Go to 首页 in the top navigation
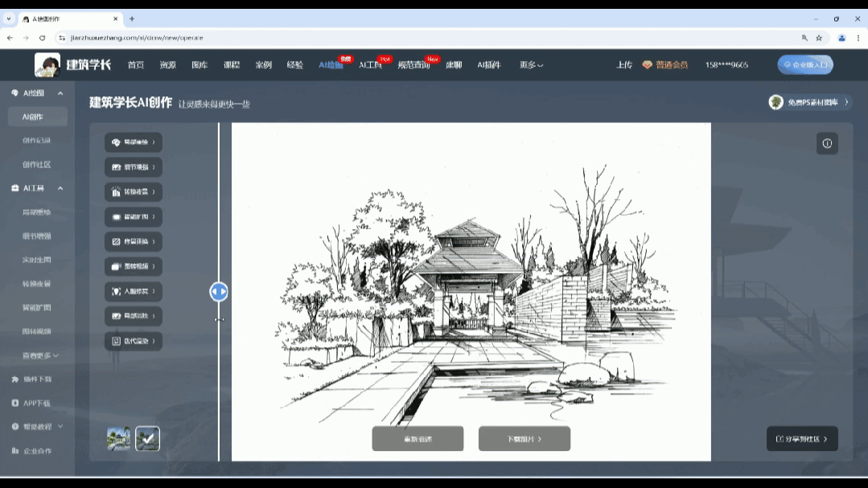Viewport: 868px width, 488px height. (x=136, y=65)
